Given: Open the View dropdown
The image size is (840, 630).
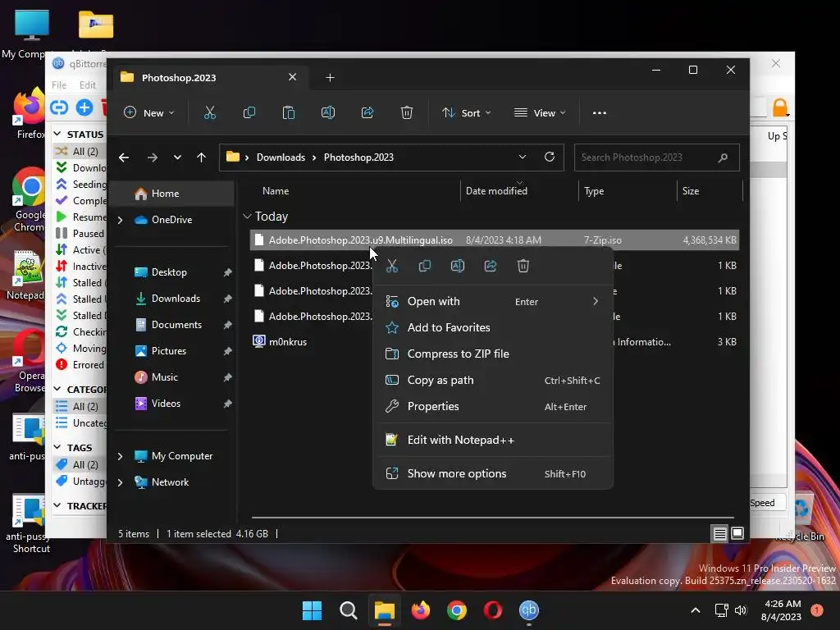Looking at the screenshot, I should point(540,113).
